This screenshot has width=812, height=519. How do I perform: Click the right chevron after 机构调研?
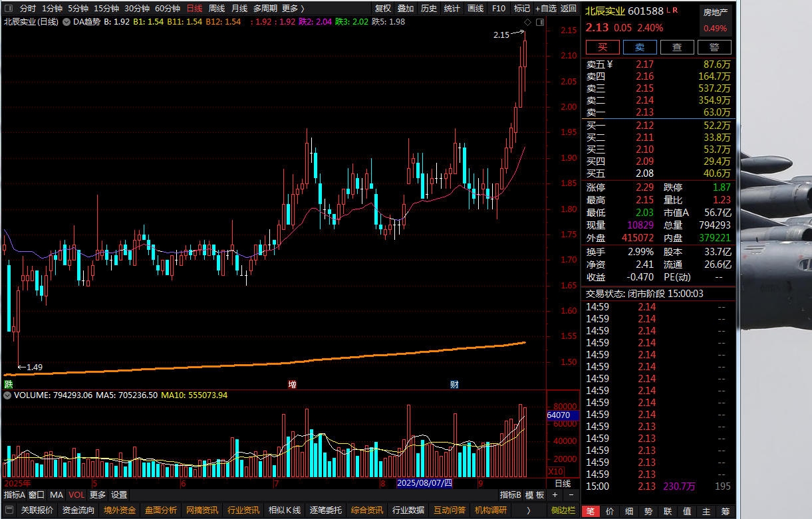[529, 510]
